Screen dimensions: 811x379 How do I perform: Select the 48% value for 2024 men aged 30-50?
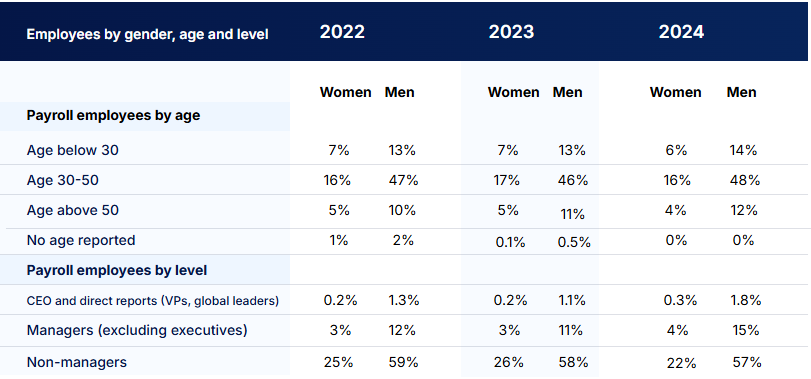(x=745, y=180)
